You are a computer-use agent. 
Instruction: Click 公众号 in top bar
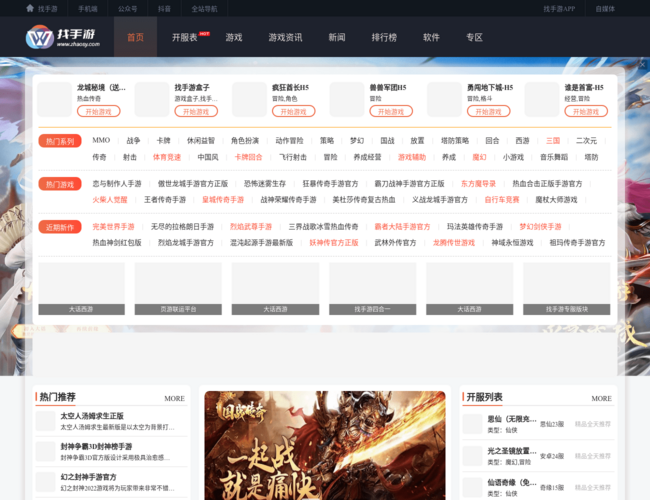(127, 9)
